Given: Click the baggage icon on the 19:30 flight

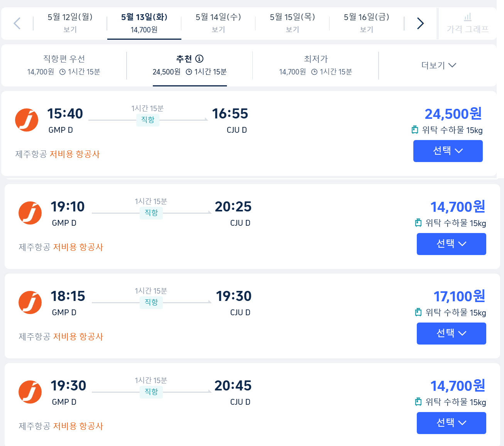Looking at the screenshot, I should click(418, 402).
